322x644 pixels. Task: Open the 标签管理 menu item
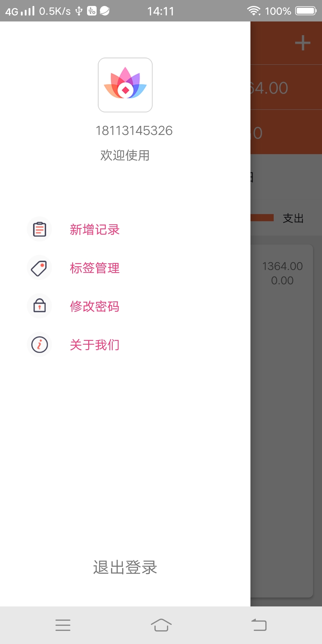point(95,268)
